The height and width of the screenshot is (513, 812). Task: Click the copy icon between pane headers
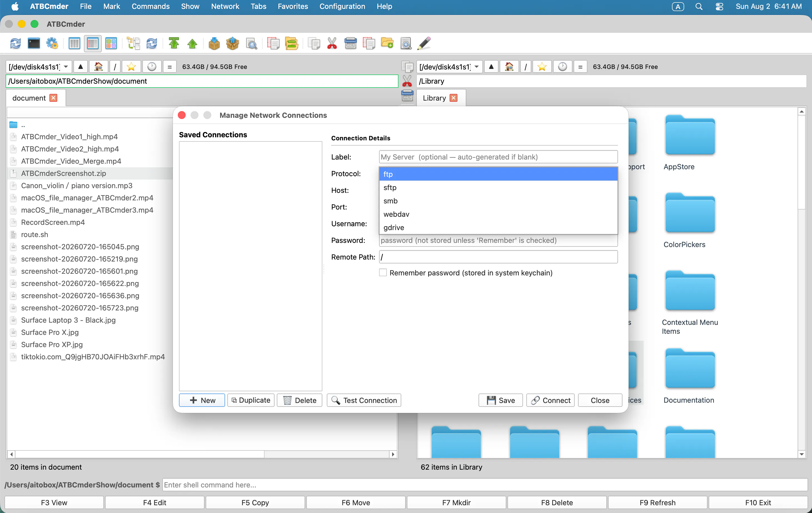pos(407,67)
